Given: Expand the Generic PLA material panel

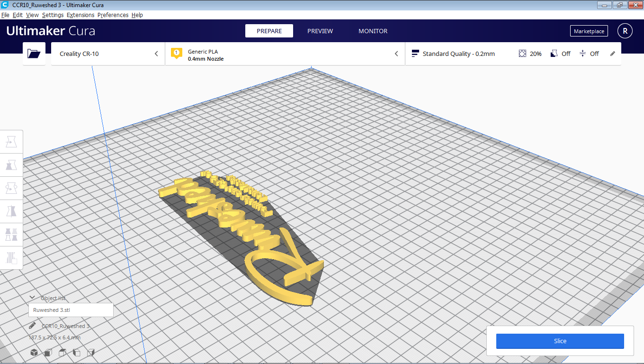Looking at the screenshot, I should 396,54.
